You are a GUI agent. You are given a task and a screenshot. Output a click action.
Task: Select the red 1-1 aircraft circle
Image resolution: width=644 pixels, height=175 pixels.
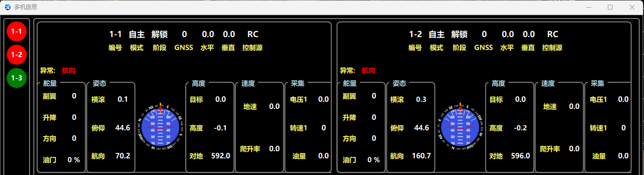(17, 31)
